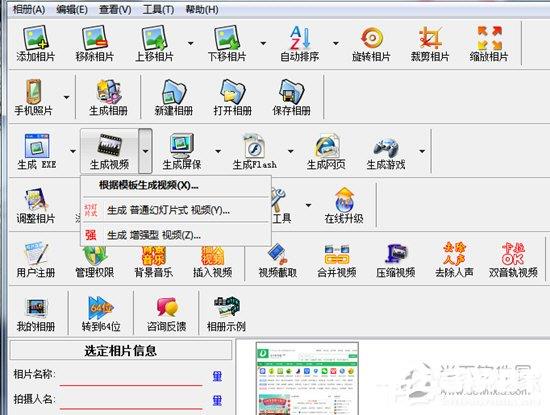Image resolution: width=550 pixels, height=415 pixels.
Task: Click the 转到64位 switch icon
Action: 101,313
